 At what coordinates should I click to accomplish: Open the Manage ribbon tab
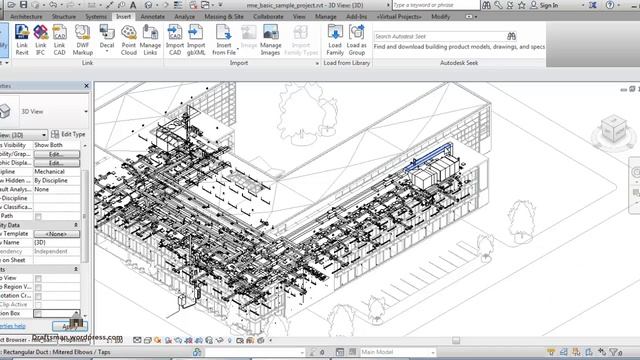click(x=326, y=16)
